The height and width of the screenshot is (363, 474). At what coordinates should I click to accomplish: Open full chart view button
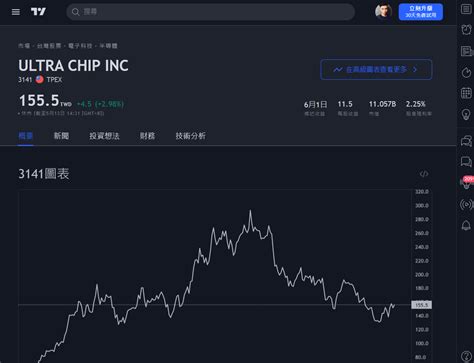[376, 70]
